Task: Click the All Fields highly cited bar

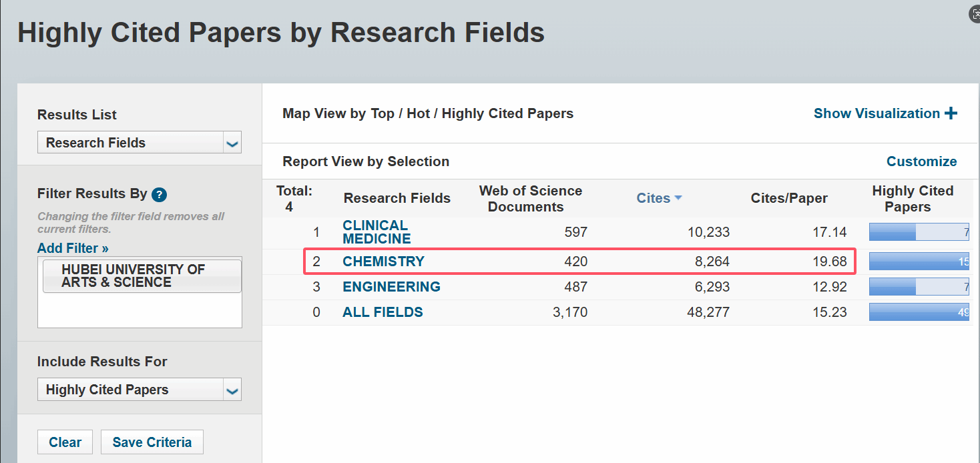Action: pyautogui.click(x=919, y=312)
